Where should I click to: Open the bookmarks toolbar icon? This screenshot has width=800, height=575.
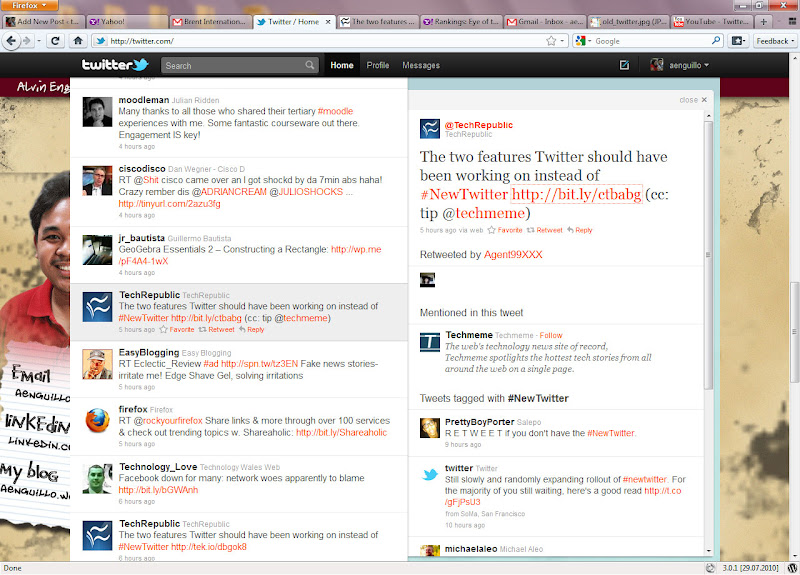coord(738,41)
